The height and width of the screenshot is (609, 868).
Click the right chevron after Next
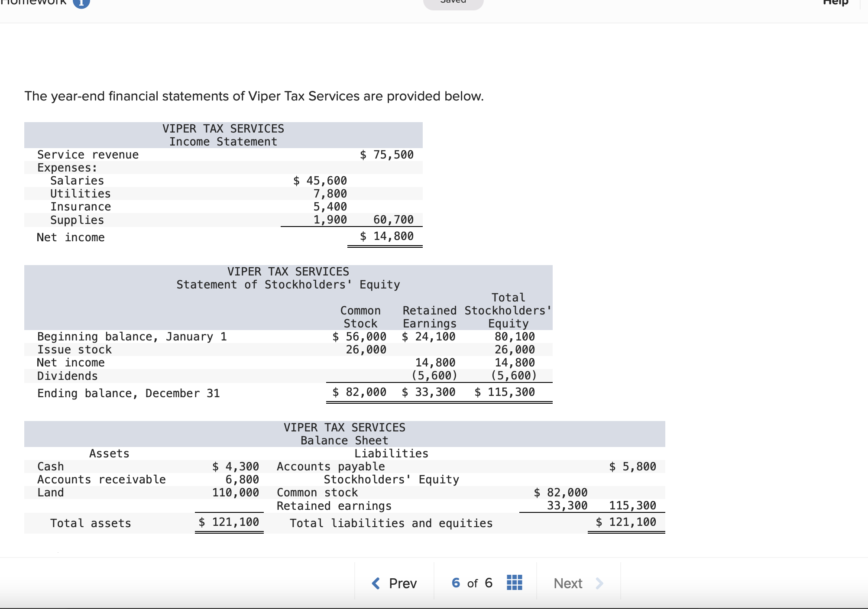pyautogui.click(x=599, y=583)
